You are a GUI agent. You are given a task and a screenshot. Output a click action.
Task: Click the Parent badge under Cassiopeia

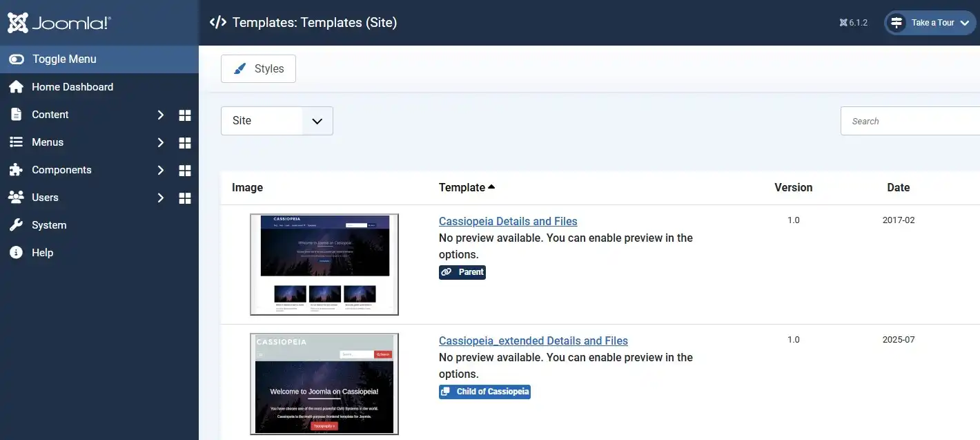462,272
